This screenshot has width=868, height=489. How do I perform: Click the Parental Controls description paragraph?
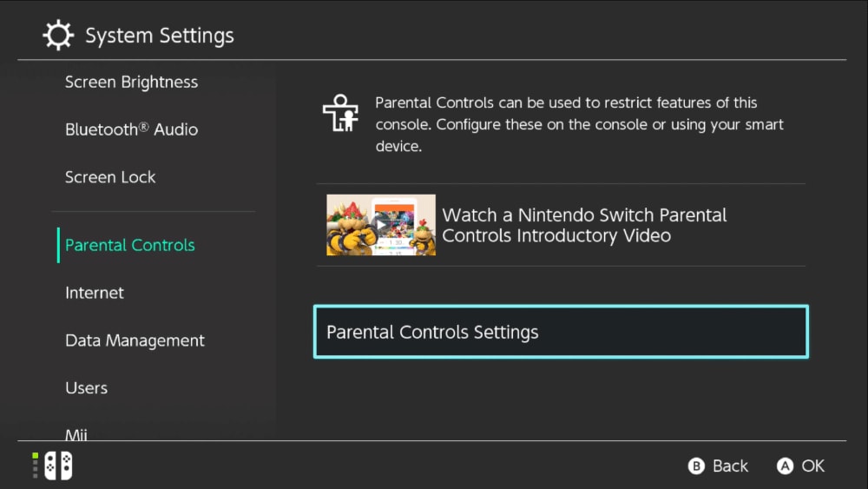pos(579,124)
